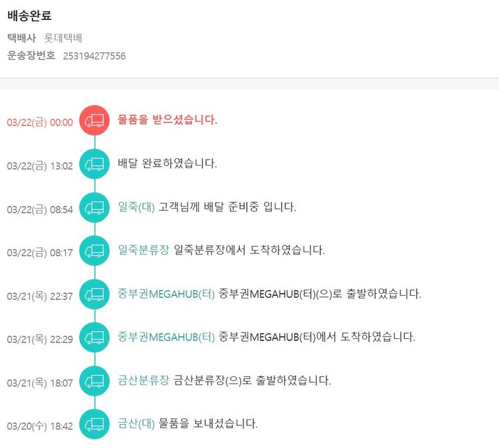
Task: Click the truck icon at 03/21 22:29
Action: pos(94,338)
